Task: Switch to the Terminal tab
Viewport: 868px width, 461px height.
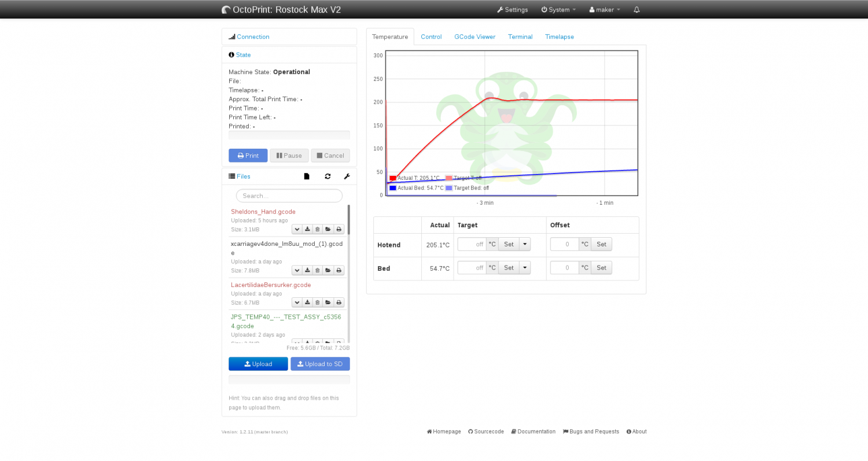Action: 520,36
